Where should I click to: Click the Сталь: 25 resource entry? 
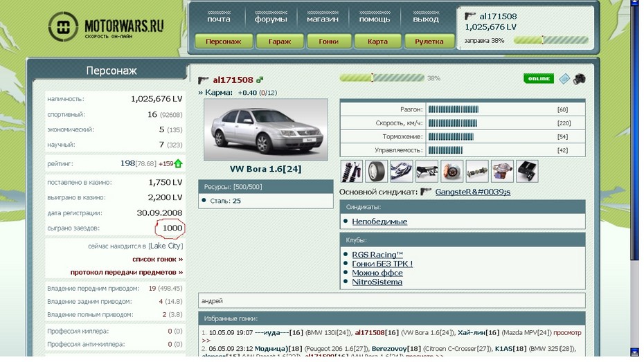225,201
